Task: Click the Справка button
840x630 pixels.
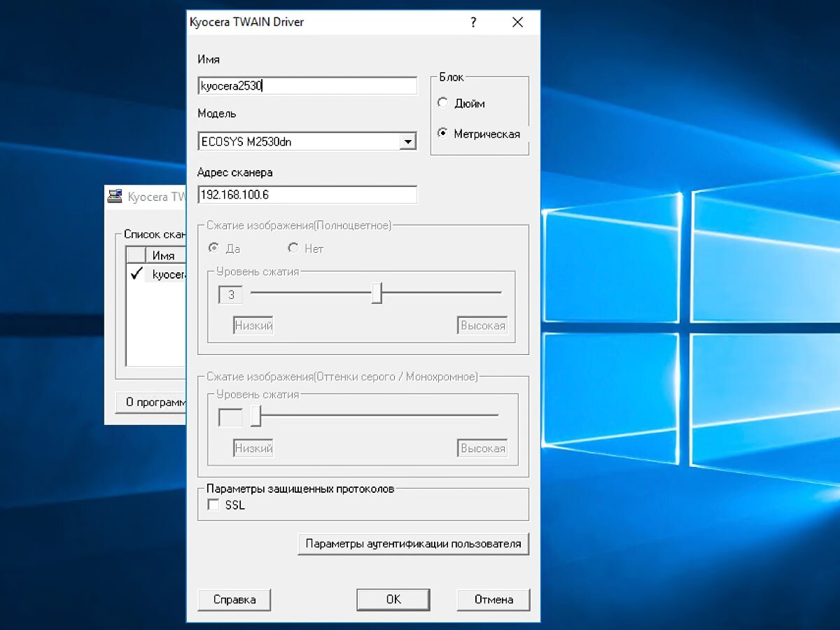Action: click(234, 599)
